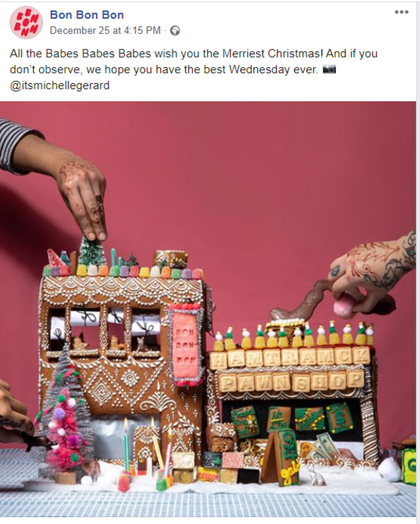Click the dollar bills in the pawn shop

point(326,447)
